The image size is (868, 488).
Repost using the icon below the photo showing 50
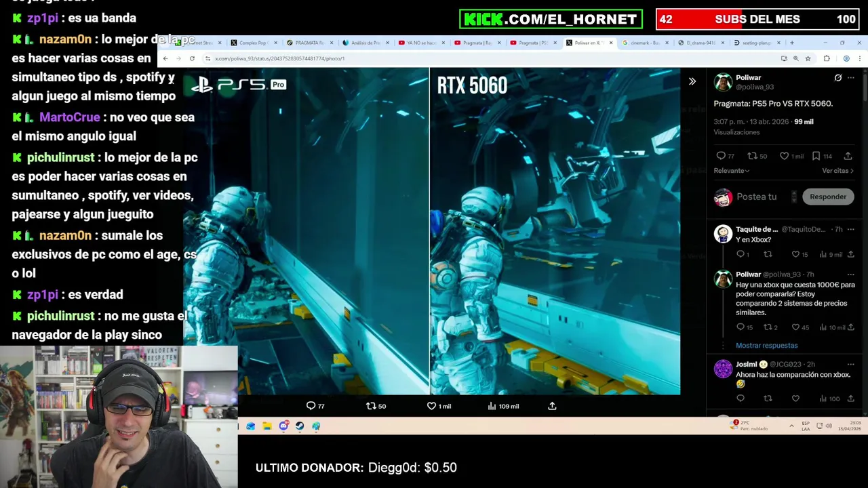pyautogui.click(x=376, y=406)
